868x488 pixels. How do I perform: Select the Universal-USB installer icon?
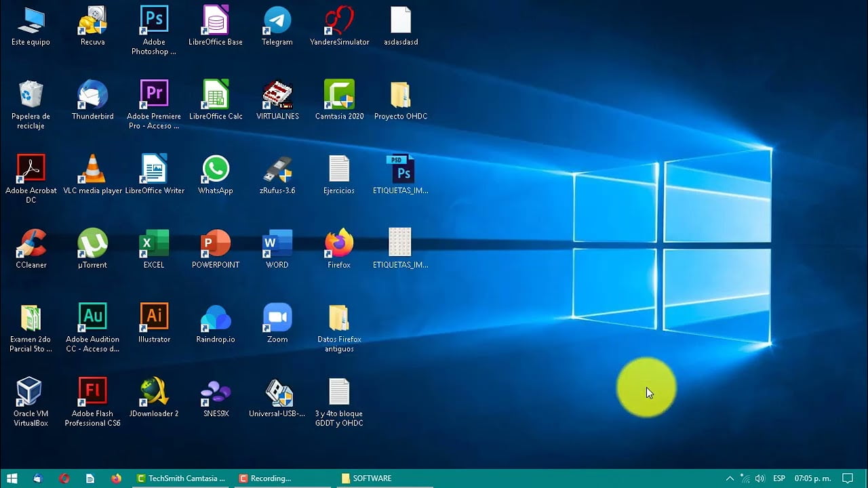pyautogui.click(x=277, y=397)
